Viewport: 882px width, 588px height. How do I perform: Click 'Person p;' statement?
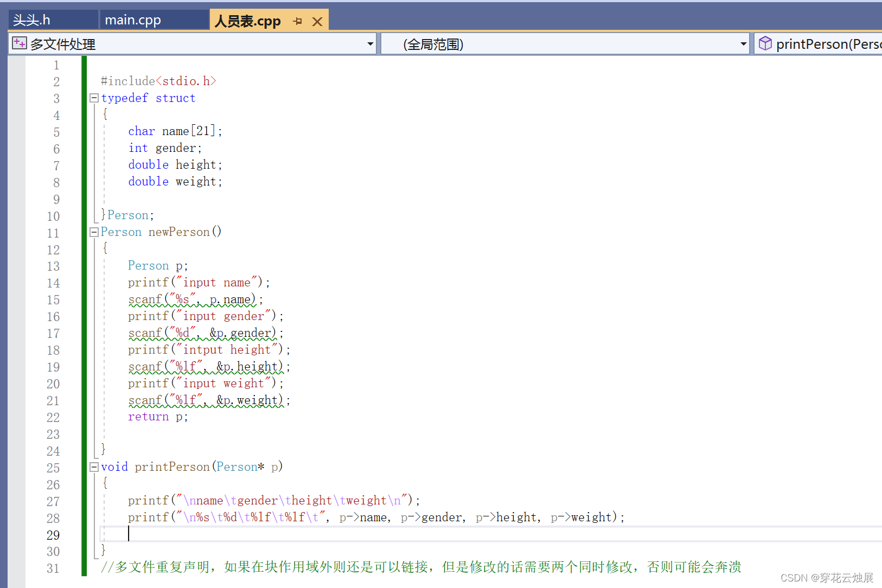(x=158, y=266)
